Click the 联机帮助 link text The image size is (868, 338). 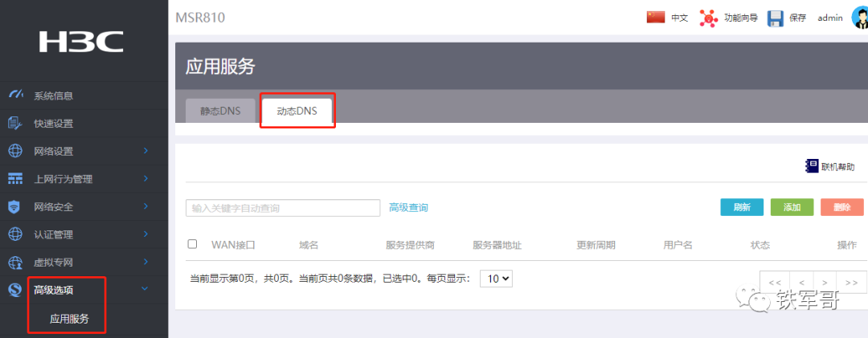coord(838,166)
